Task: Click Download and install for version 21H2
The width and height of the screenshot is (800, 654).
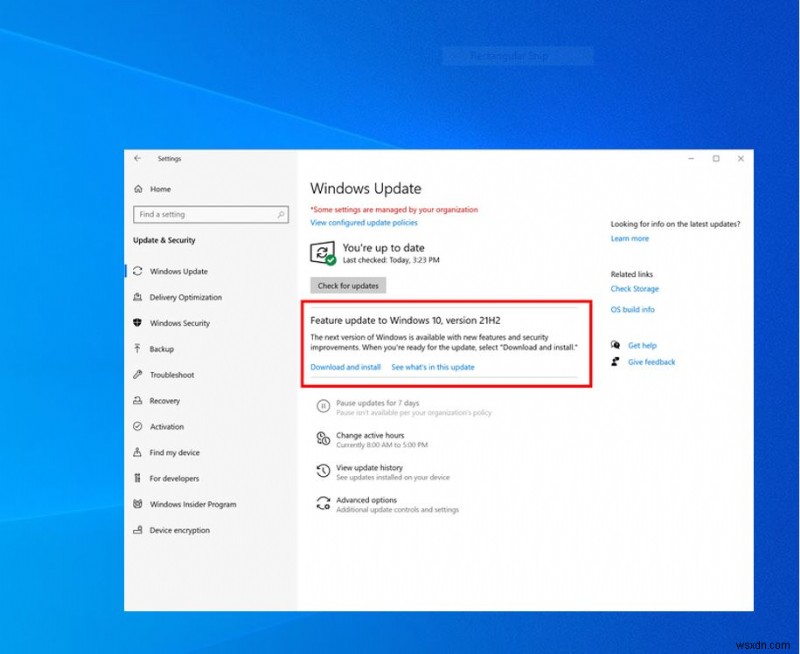Action: [345, 368]
